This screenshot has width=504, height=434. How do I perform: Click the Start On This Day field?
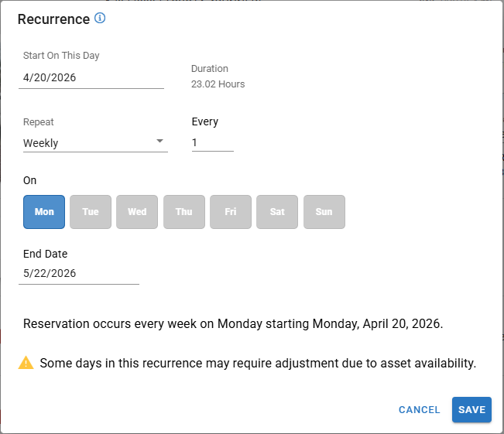coord(91,77)
